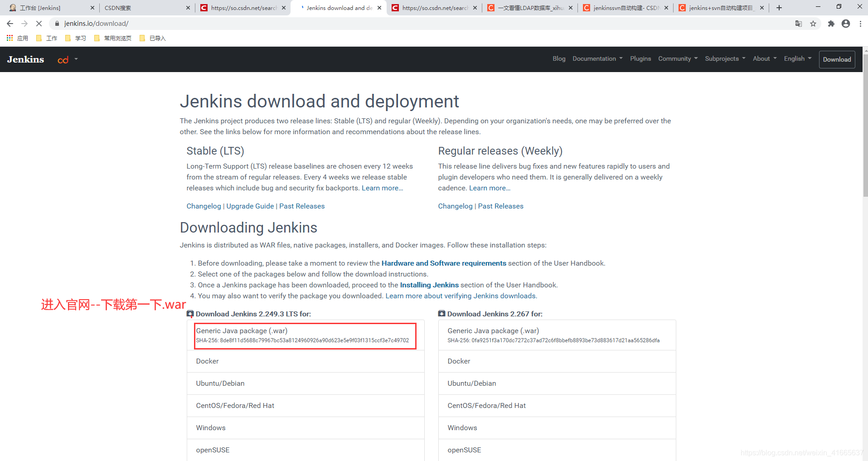Select Windows under the 2.267 list

coord(557,428)
